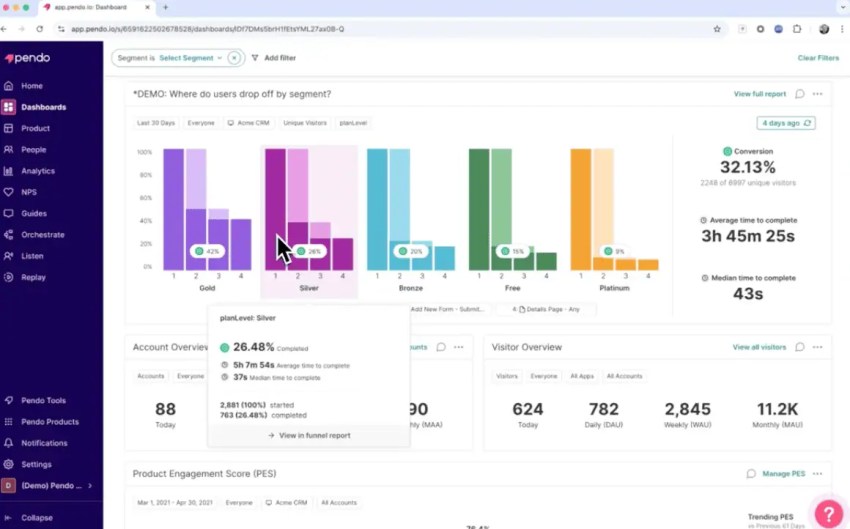Open the red help question-mark button
The width and height of the screenshot is (850, 529).
coord(828,513)
